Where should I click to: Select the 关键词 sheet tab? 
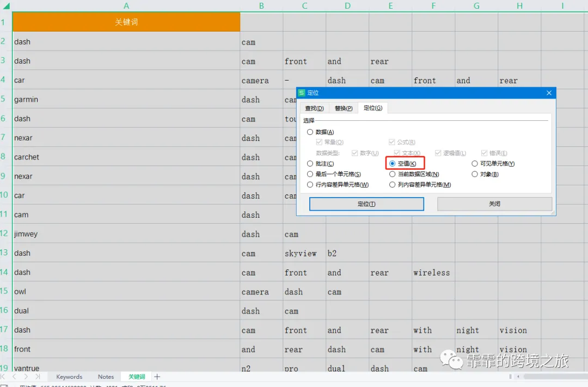(x=137, y=377)
